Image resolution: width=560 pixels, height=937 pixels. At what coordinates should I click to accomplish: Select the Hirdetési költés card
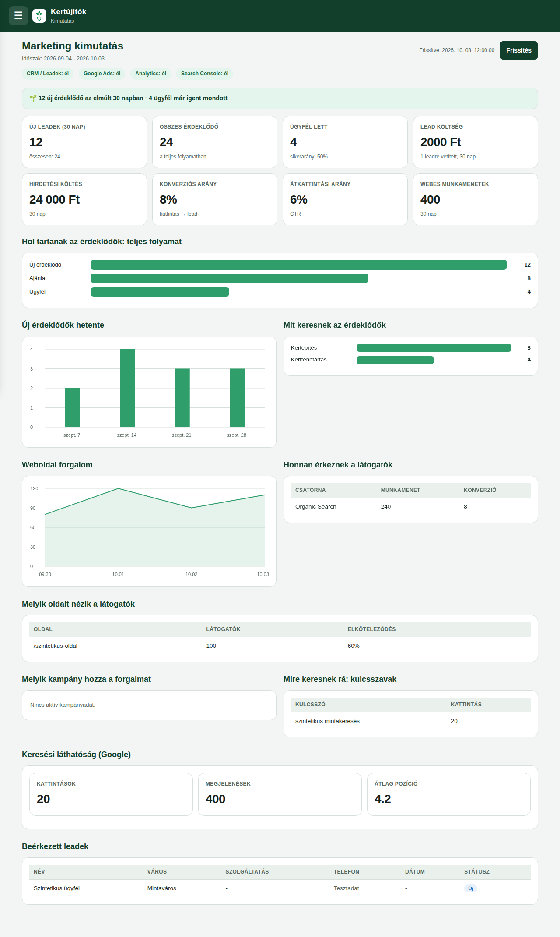click(84, 199)
